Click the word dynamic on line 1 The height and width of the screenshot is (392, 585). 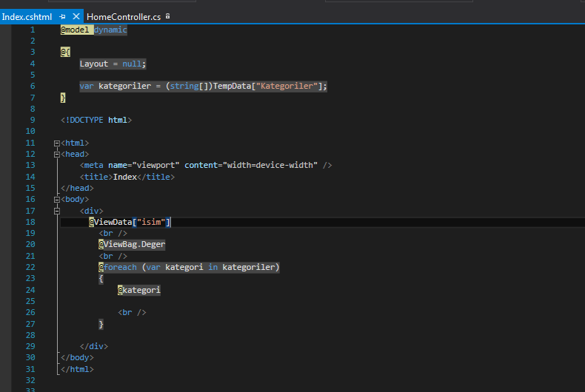pos(110,30)
